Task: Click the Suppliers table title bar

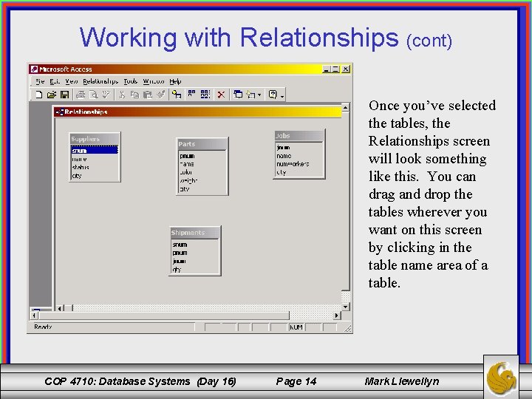Action: pyautogui.click(x=95, y=139)
